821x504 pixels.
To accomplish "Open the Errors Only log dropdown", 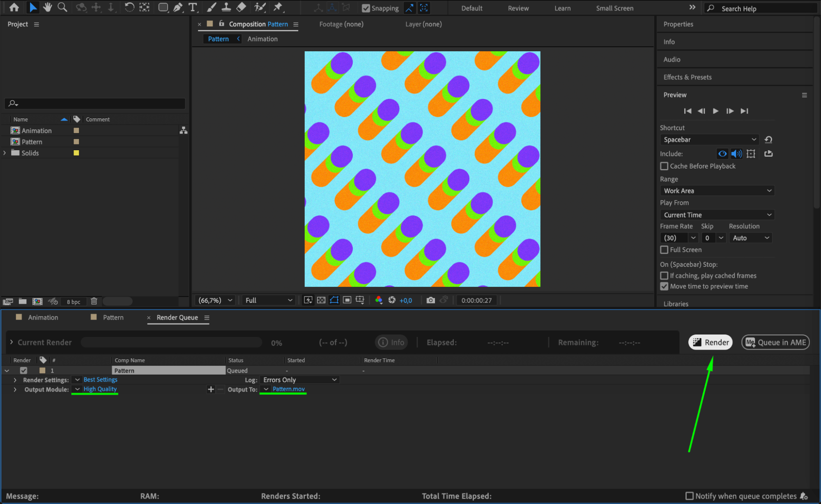I will point(300,380).
